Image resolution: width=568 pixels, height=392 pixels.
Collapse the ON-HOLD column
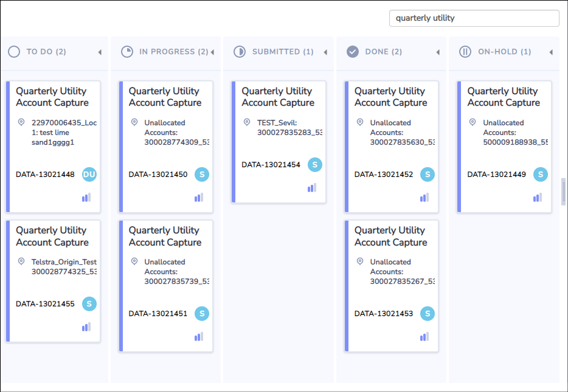point(551,52)
